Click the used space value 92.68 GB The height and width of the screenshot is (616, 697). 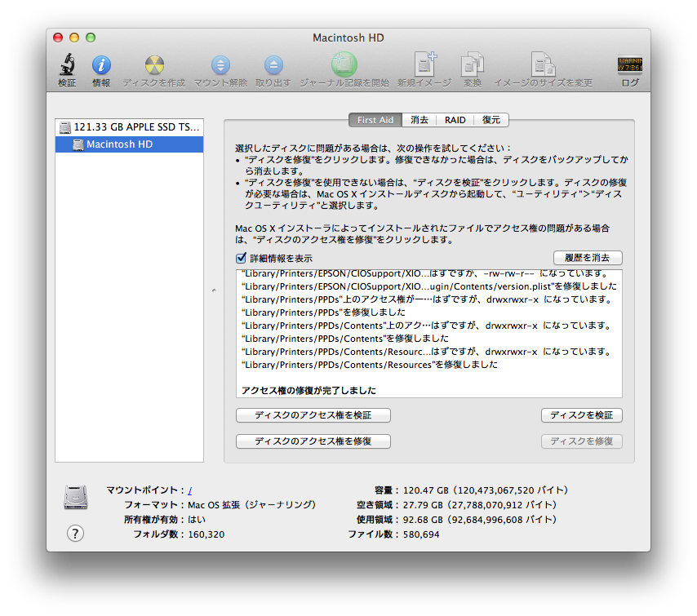480,520
